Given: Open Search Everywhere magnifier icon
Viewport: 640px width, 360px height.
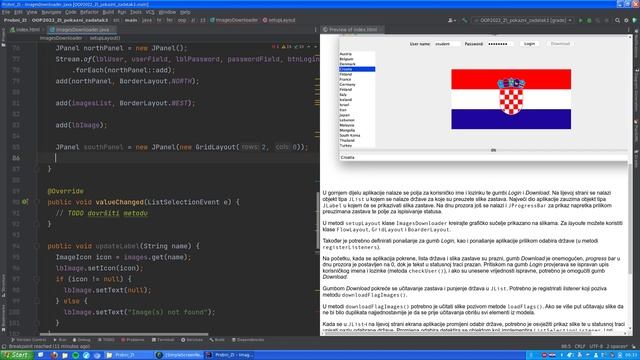Looking at the screenshot, I should click(x=618, y=20).
